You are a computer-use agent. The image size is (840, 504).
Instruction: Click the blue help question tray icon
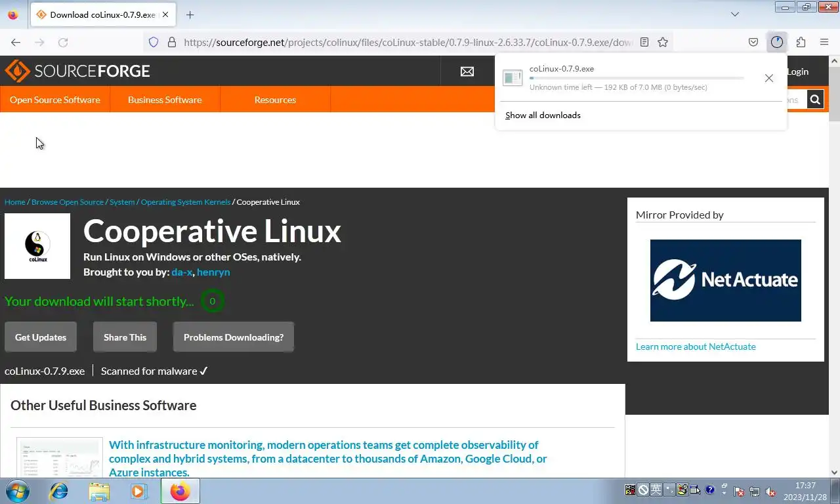point(709,490)
